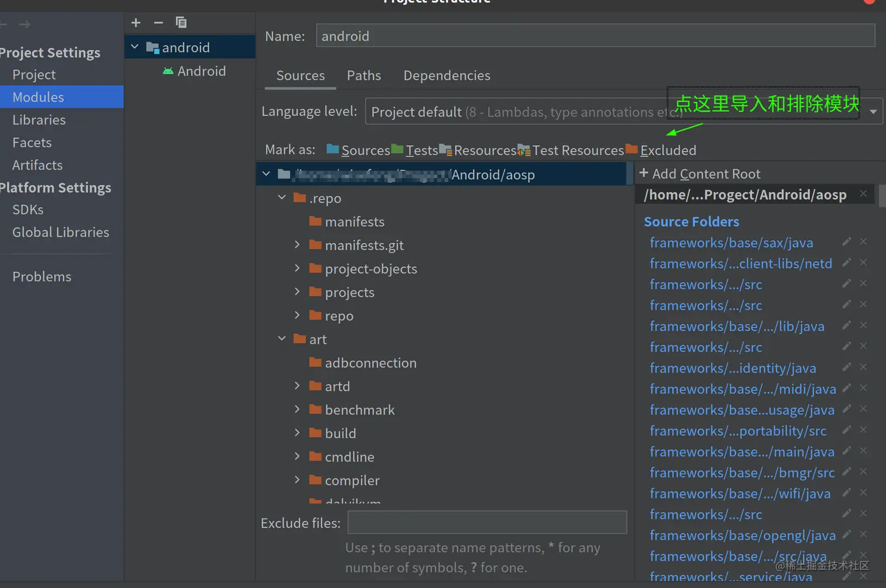The image size is (886, 588).
Task: Expand the repo subfolder
Action: (297, 315)
